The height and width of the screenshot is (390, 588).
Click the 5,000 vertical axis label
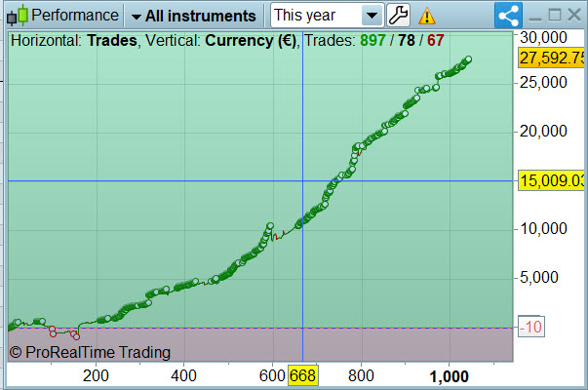(539, 278)
